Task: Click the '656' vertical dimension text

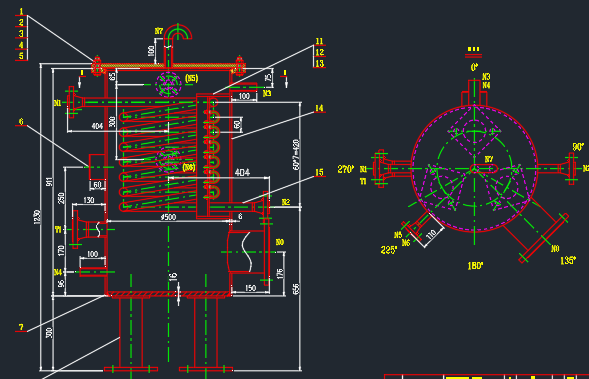Action: 296,289
